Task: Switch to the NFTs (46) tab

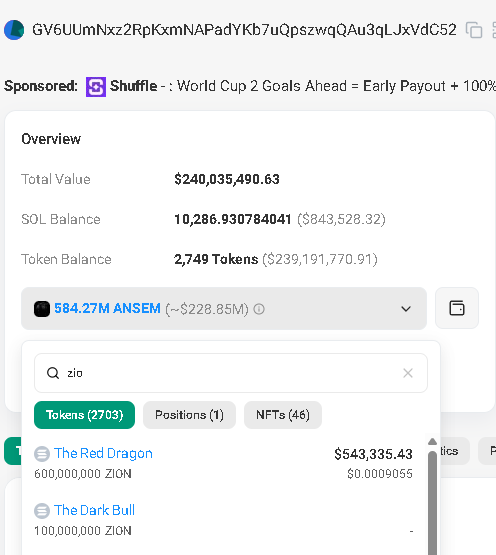Action: tap(283, 415)
